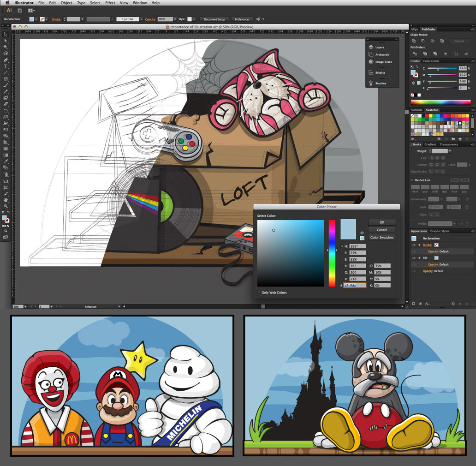Switch to the Gradient tab
The width and height of the screenshot is (476, 466).
pos(430,144)
